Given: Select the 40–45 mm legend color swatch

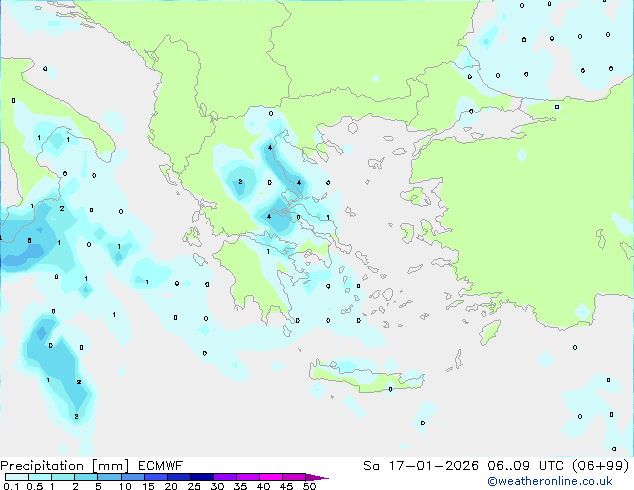Looking at the screenshot, I should [x=271, y=477].
